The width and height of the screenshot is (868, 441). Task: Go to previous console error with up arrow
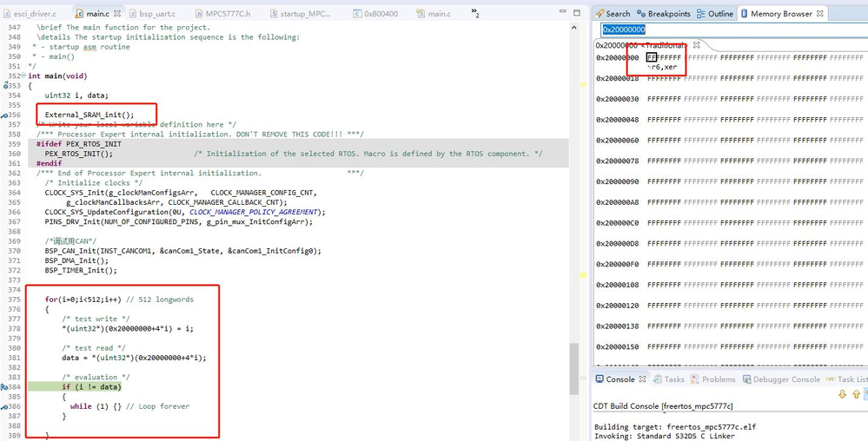click(857, 394)
